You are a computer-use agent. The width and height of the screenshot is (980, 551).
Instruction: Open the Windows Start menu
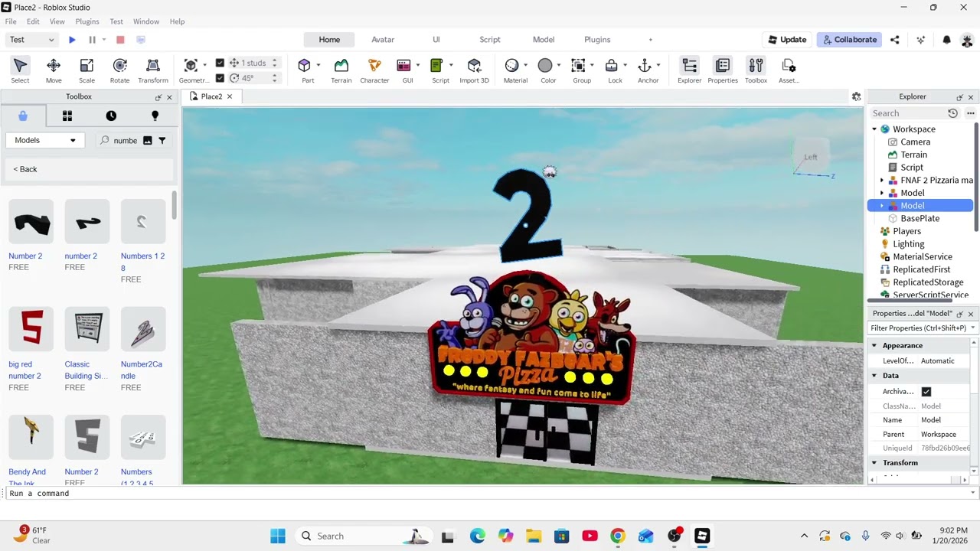pos(278,536)
